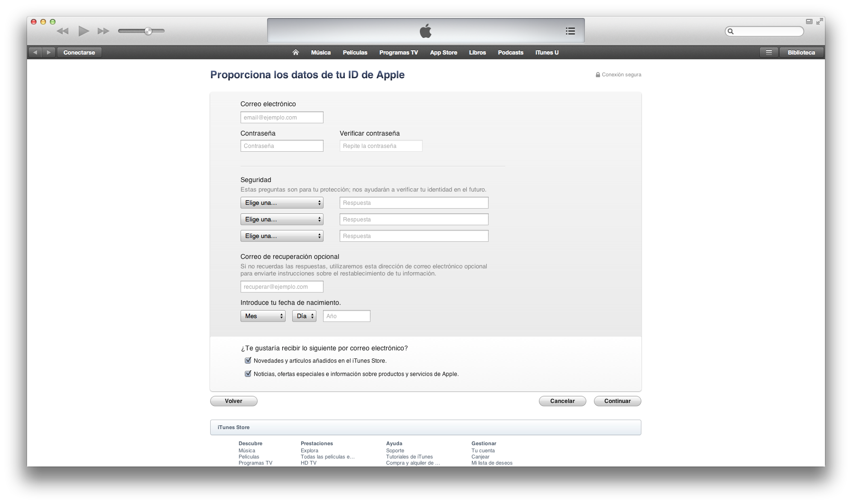
Task: Click the Repite la contraseña field
Action: [x=381, y=146]
